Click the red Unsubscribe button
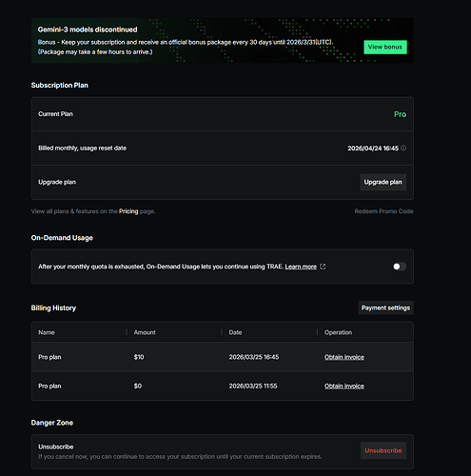The width and height of the screenshot is (471, 476). coord(383,450)
